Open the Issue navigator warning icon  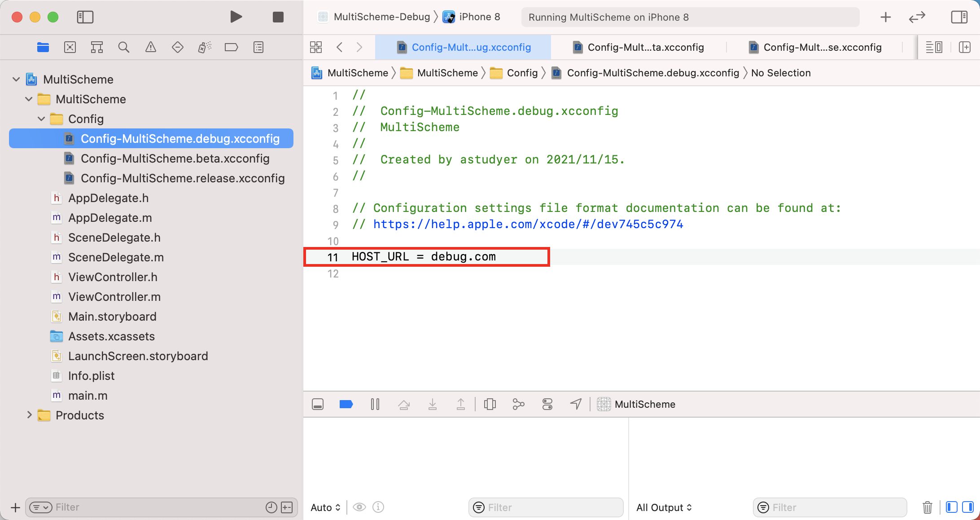[151, 47]
